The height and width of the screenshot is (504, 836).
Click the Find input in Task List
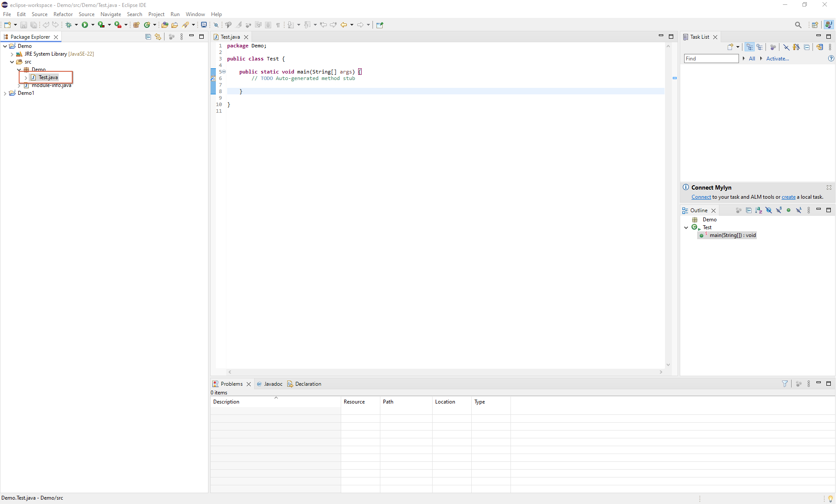tap(711, 59)
